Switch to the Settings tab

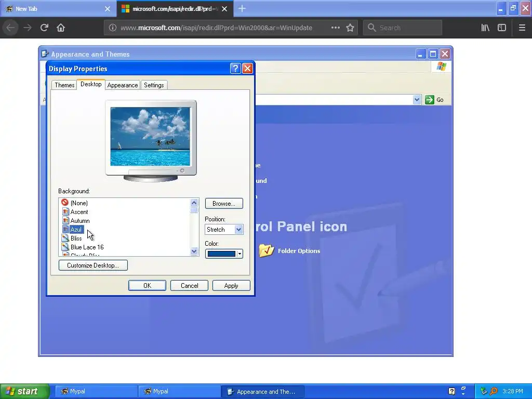coord(154,85)
